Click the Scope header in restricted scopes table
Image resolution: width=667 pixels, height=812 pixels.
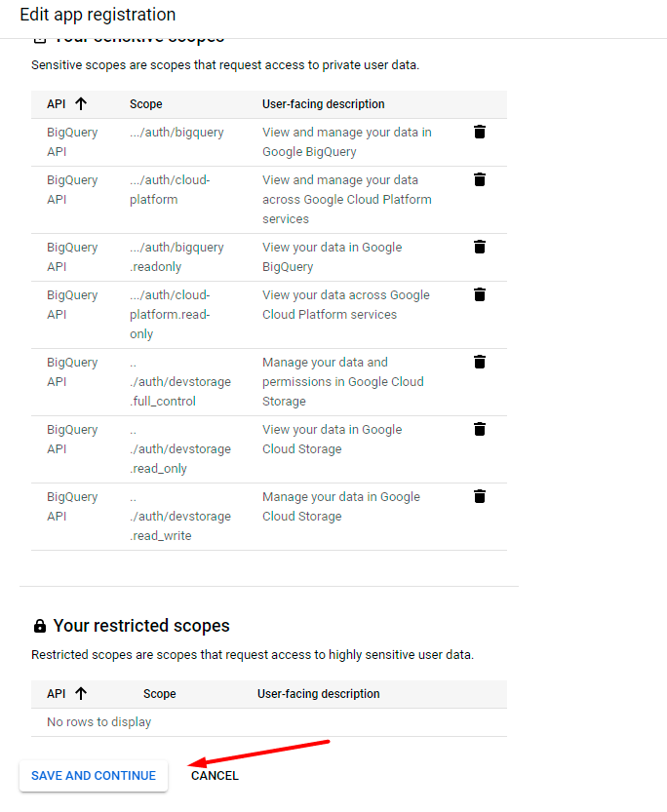pyautogui.click(x=160, y=694)
